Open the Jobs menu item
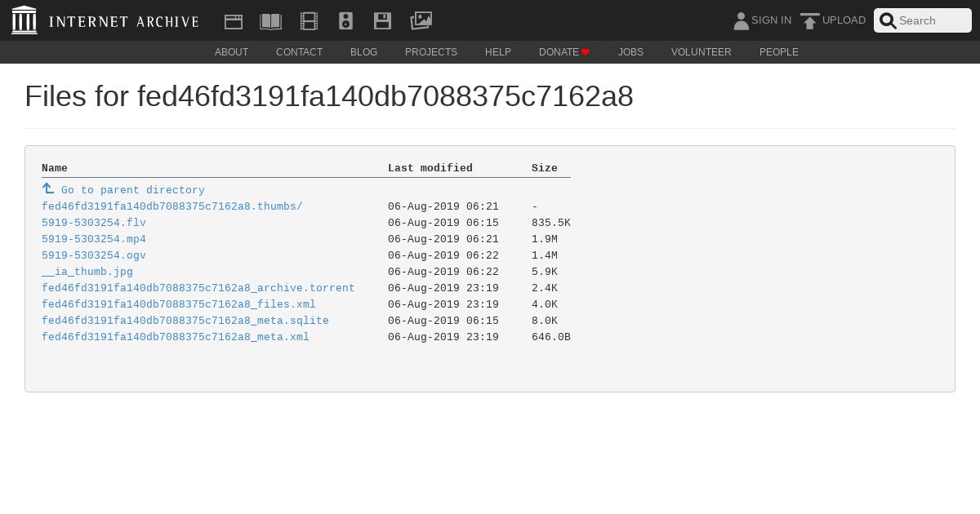 click(x=630, y=52)
